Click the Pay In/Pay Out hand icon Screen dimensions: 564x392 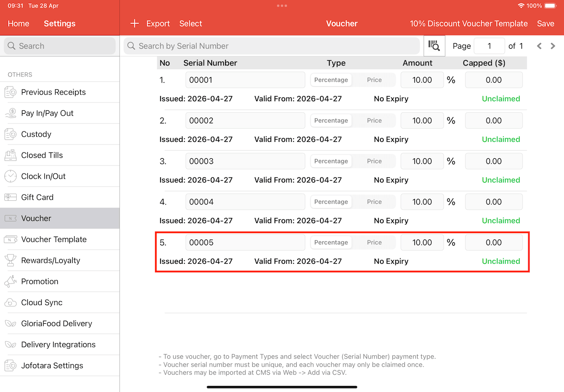[11, 113]
